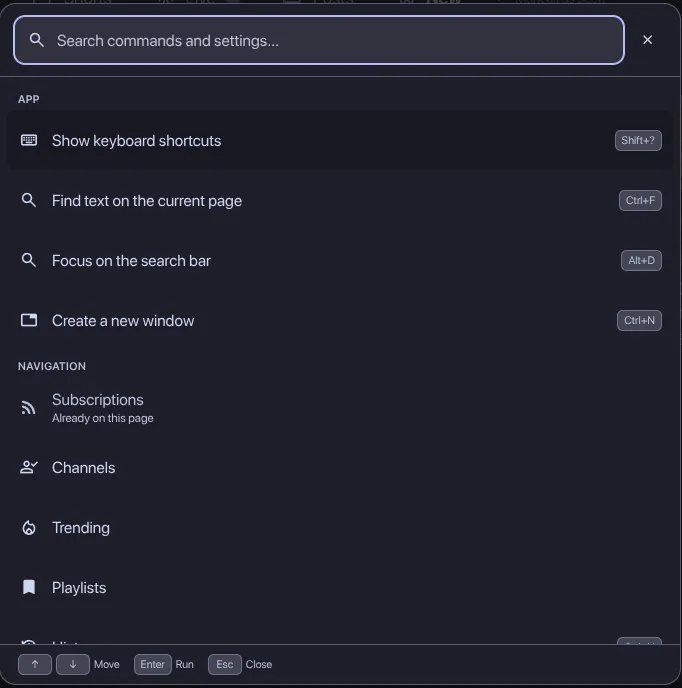The height and width of the screenshot is (688, 682).
Task: Click the Trending flame icon
Action: pyautogui.click(x=29, y=527)
